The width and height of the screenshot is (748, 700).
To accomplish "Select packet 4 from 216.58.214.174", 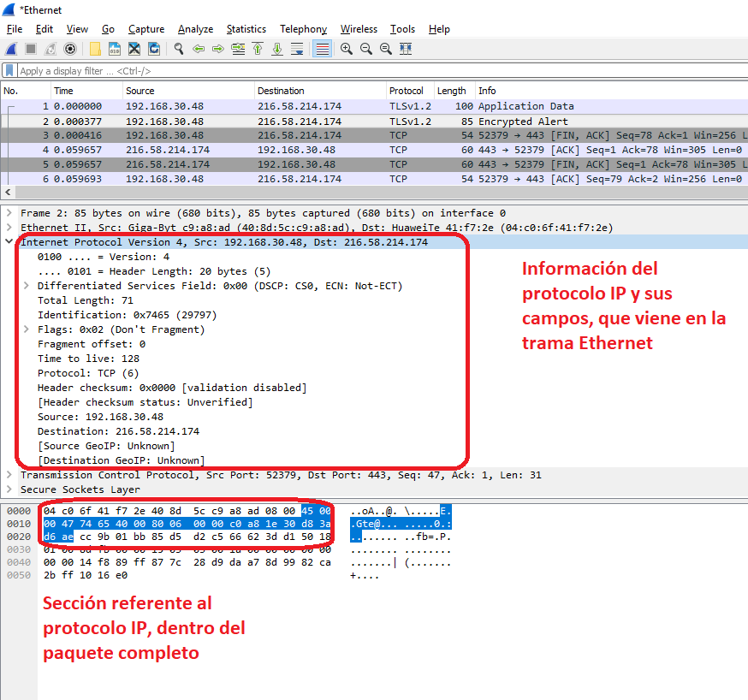I will (x=257, y=150).
